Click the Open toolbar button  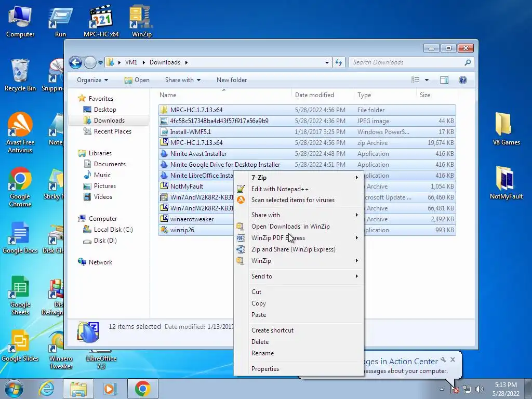click(x=137, y=80)
